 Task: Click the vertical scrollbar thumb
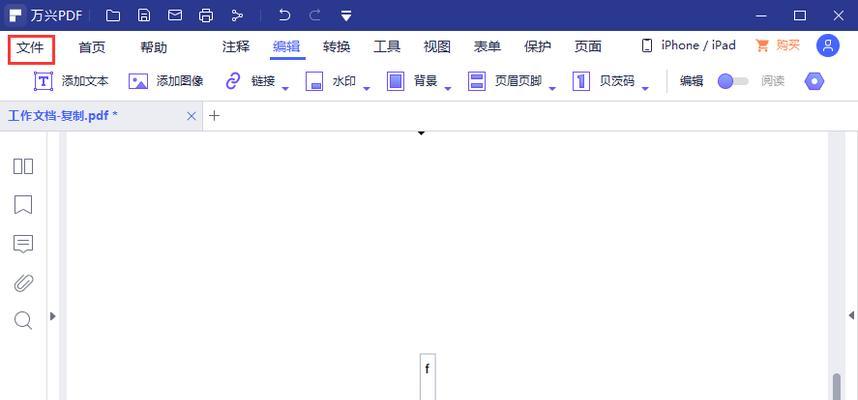[837, 387]
